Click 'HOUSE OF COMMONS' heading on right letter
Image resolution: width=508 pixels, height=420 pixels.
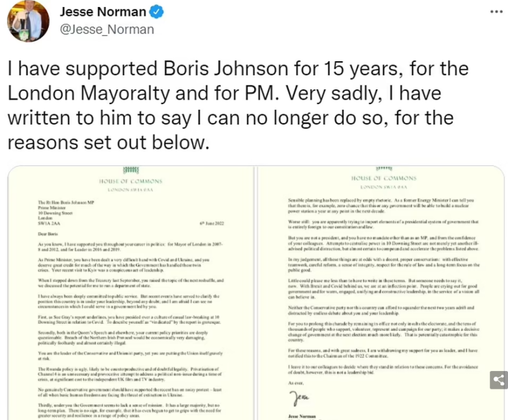383,179
